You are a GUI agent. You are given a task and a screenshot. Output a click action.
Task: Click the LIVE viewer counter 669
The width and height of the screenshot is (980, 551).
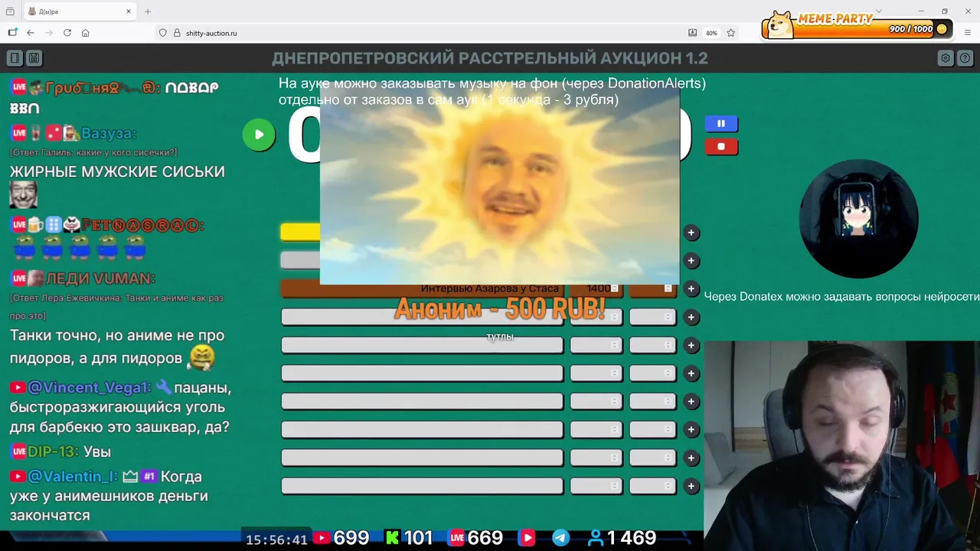[475, 538]
